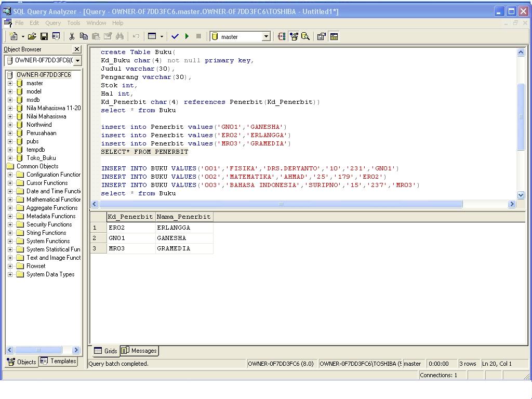Select the Aggregate Functions folder
Image resolution: width=532 pixels, height=399 pixels.
click(x=52, y=208)
